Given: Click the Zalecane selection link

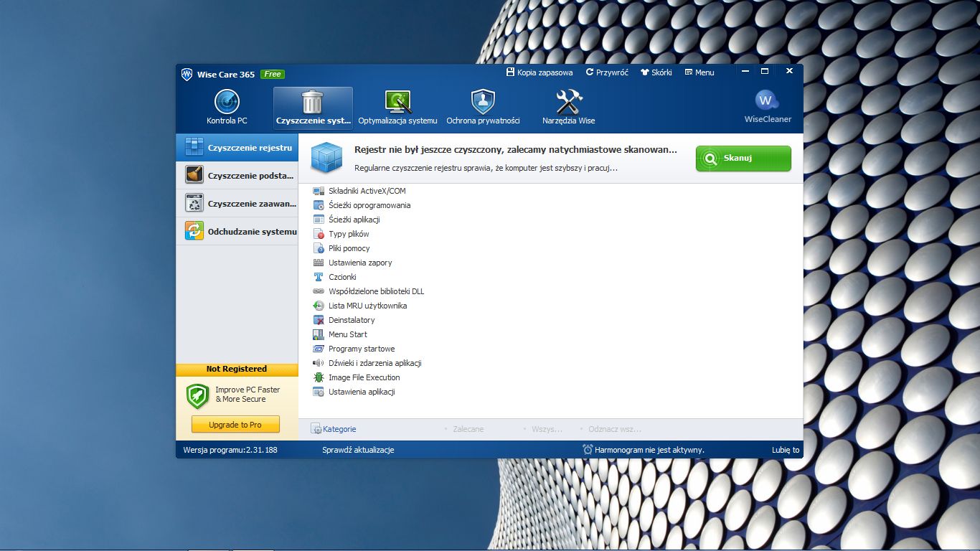Looking at the screenshot, I should tap(468, 429).
